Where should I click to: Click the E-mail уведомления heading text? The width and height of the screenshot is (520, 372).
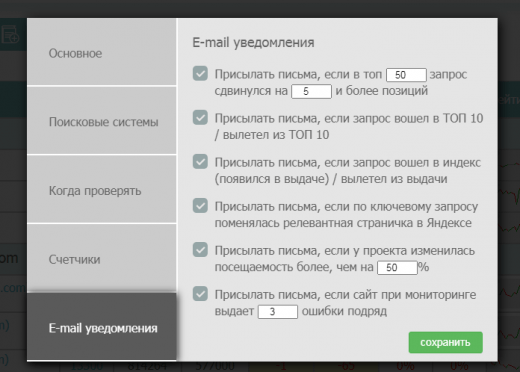tap(253, 43)
